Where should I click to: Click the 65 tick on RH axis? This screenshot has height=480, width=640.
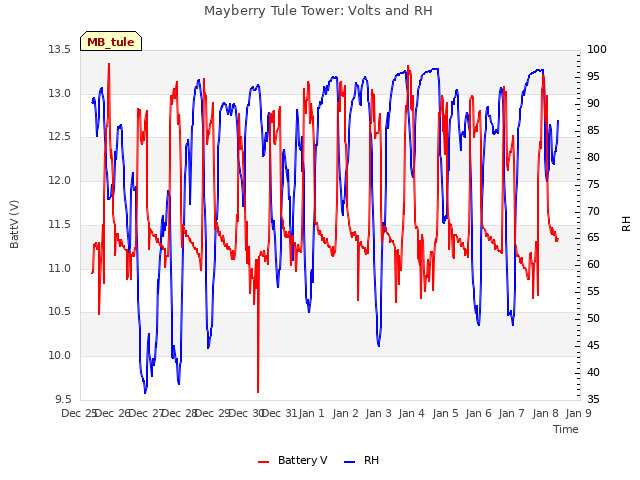coord(593,238)
